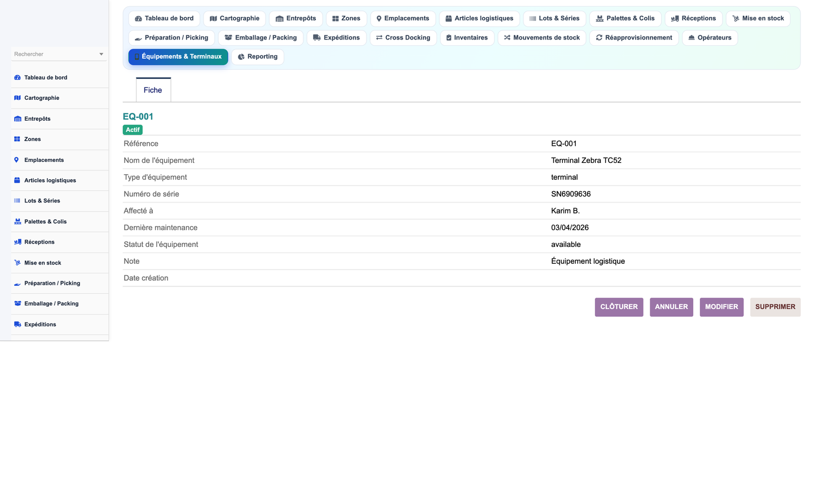Click the assigned operator Karim B.
Image resolution: width=815 pixels, height=504 pixels.
click(x=565, y=211)
